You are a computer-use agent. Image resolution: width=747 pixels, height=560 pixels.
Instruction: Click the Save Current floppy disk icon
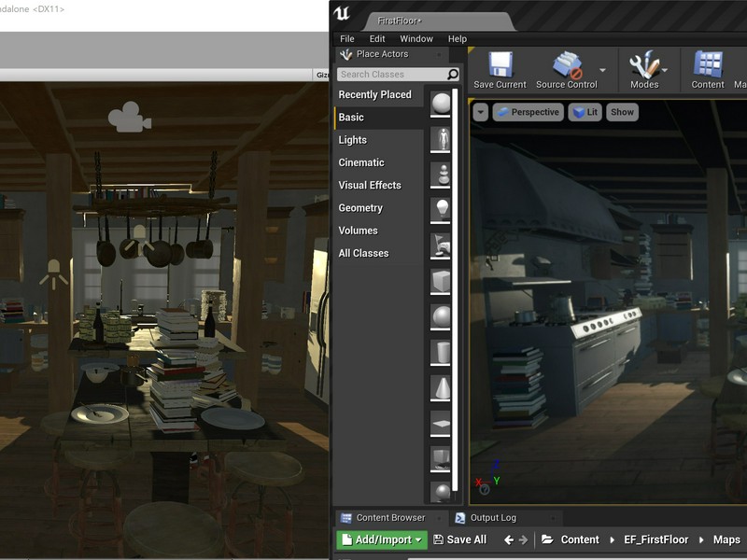point(500,64)
